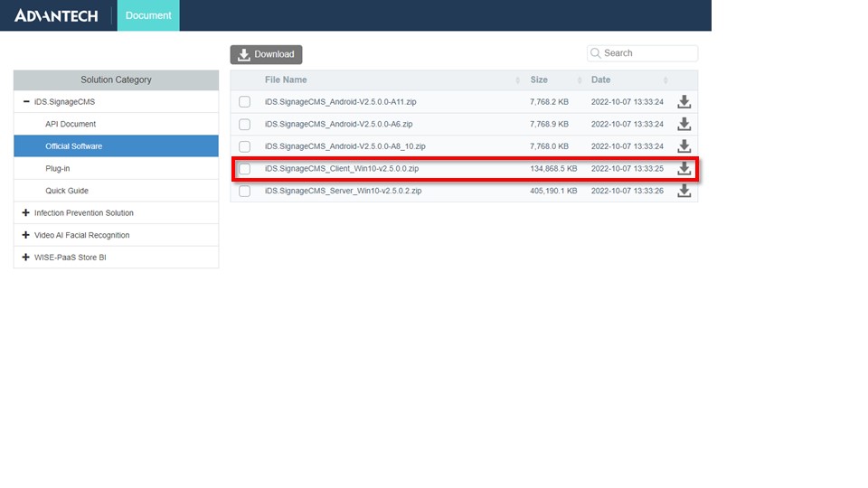Click download icon for Client_Win10-v2.5.0.0.zip

pyautogui.click(x=684, y=168)
